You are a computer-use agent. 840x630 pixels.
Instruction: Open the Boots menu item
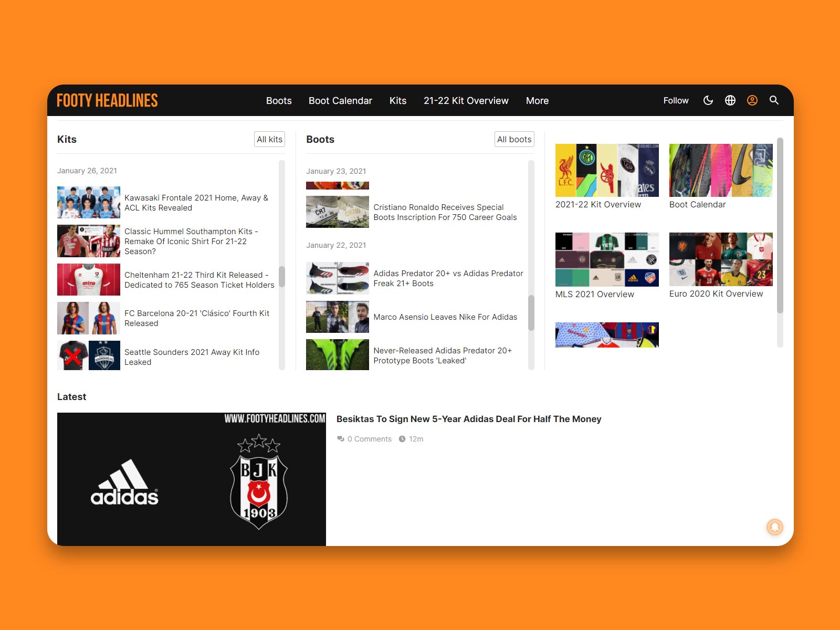tap(279, 101)
